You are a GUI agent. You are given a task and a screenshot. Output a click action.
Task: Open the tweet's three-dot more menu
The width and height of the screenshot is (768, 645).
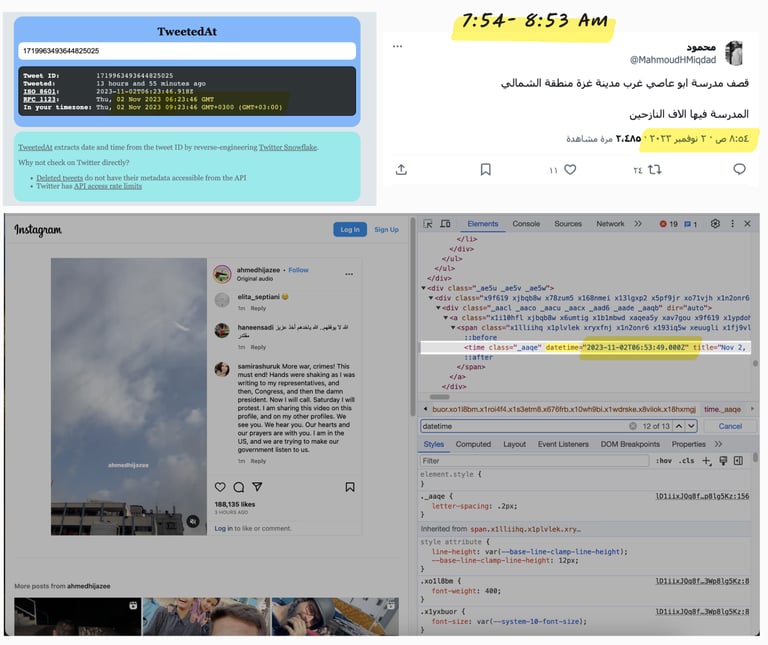pyautogui.click(x=397, y=47)
